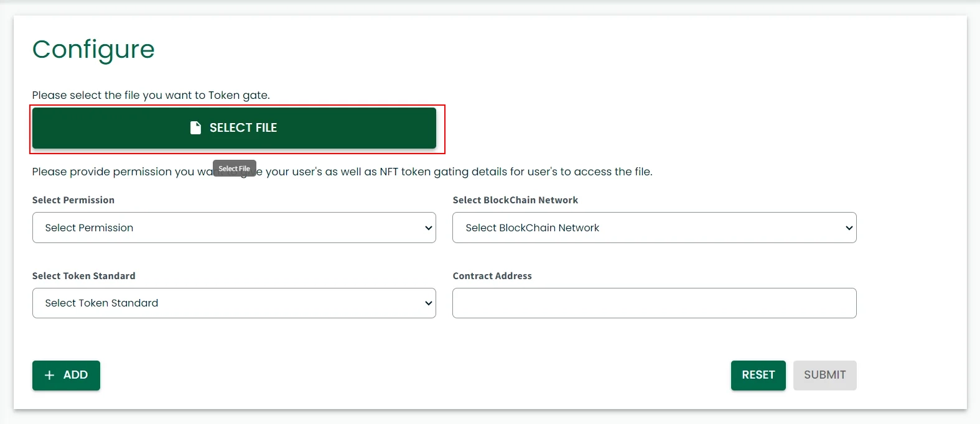Screen dimensions: 980x424
Task: Click the RESET button
Action: pos(758,376)
